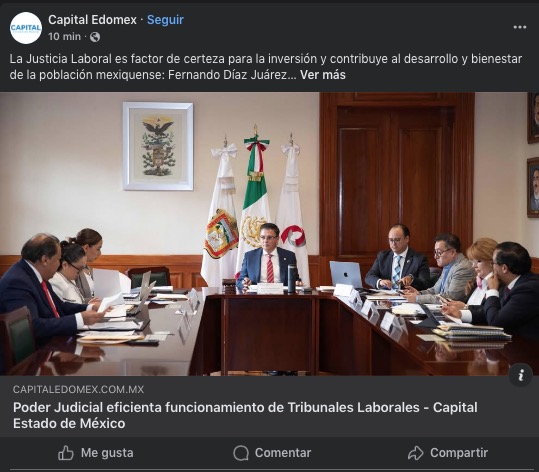Open the three-dot post options menu

[519, 27]
